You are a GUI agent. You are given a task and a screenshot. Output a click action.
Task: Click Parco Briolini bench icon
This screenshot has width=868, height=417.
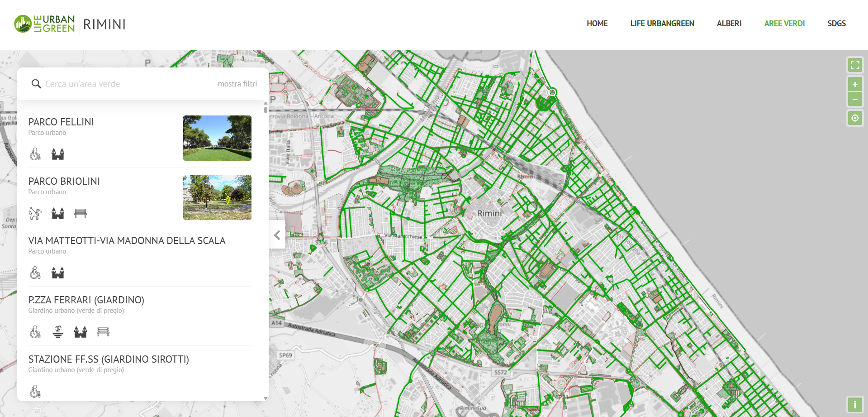click(x=81, y=213)
